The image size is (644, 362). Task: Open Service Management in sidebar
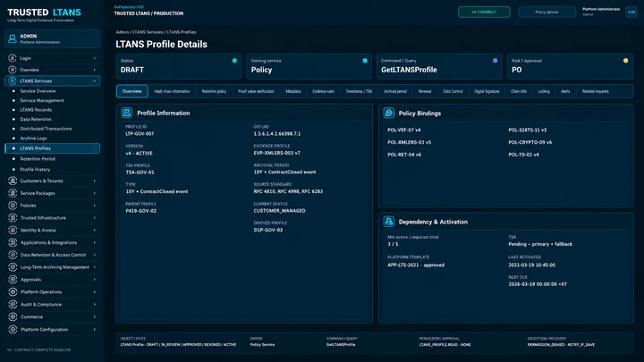42,100
